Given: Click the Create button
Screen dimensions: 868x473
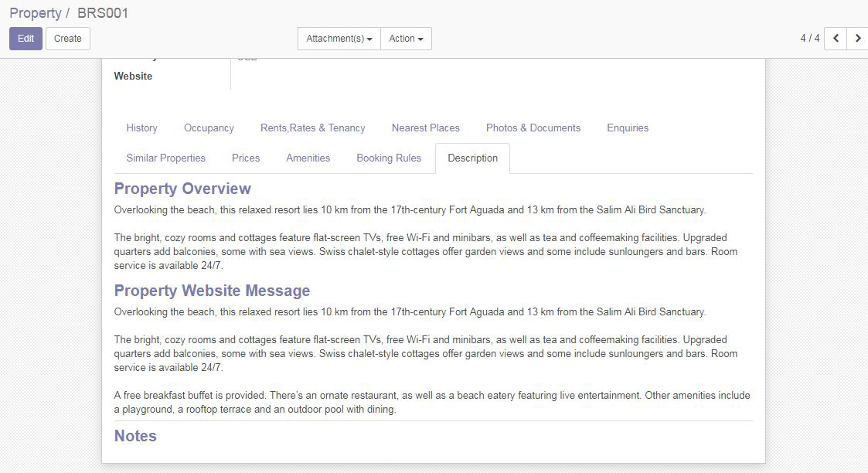Looking at the screenshot, I should click(x=67, y=39).
